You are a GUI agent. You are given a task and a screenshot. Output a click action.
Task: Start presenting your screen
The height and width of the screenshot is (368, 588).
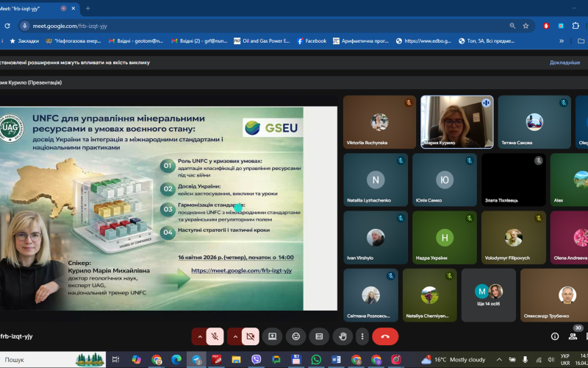(272, 336)
